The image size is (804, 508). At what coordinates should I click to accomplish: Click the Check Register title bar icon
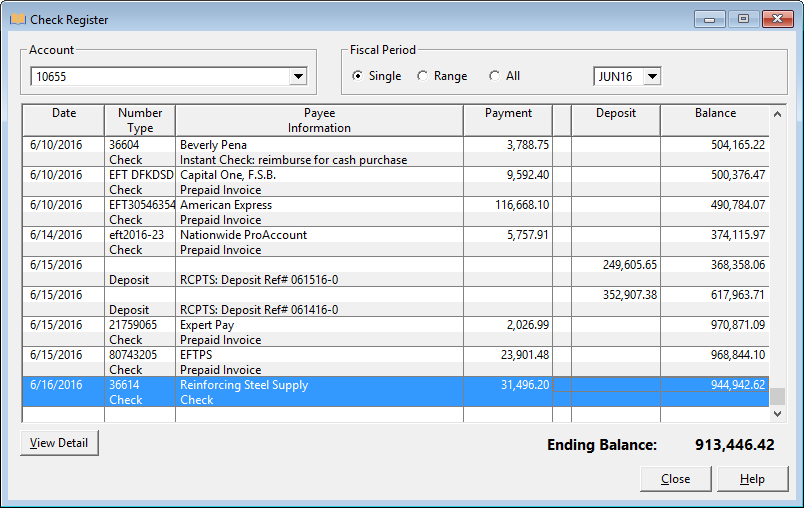(17, 19)
